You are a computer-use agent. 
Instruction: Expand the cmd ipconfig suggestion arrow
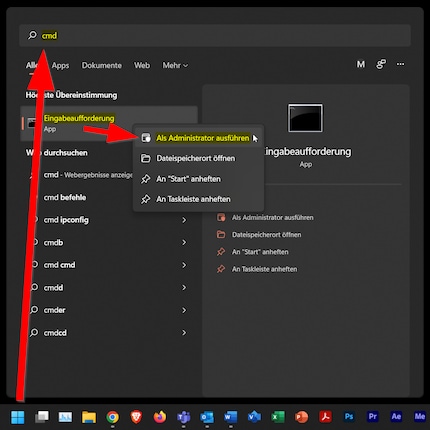pos(184,220)
